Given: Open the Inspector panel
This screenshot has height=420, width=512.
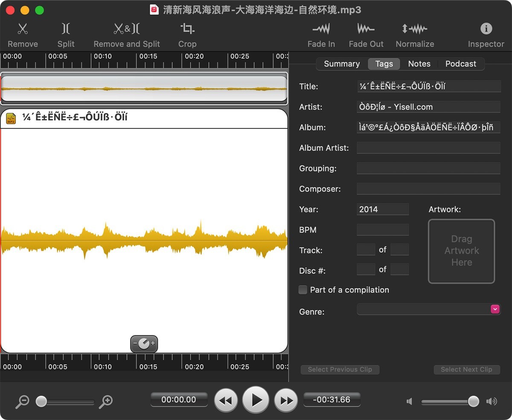Looking at the screenshot, I should click(x=486, y=34).
